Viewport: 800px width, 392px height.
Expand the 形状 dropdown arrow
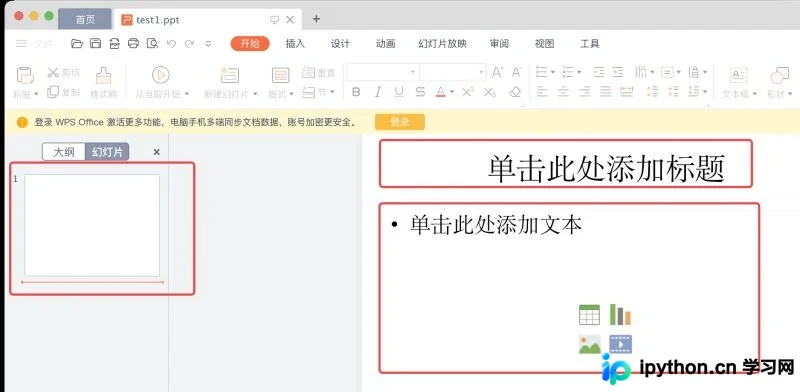pos(790,94)
